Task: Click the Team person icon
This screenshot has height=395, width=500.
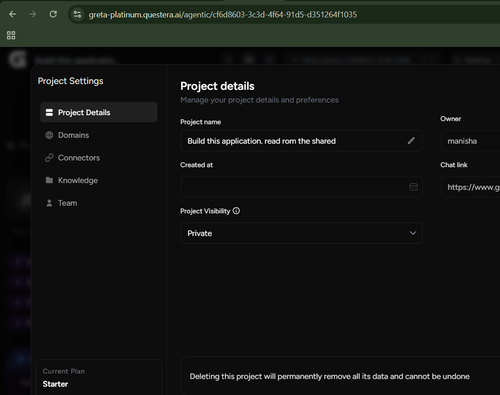Action: click(49, 203)
